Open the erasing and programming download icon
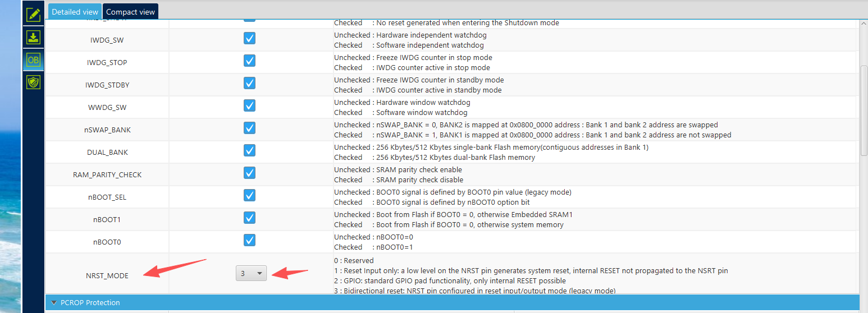The height and width of the screenshot is (313, 868). point(33,38)
